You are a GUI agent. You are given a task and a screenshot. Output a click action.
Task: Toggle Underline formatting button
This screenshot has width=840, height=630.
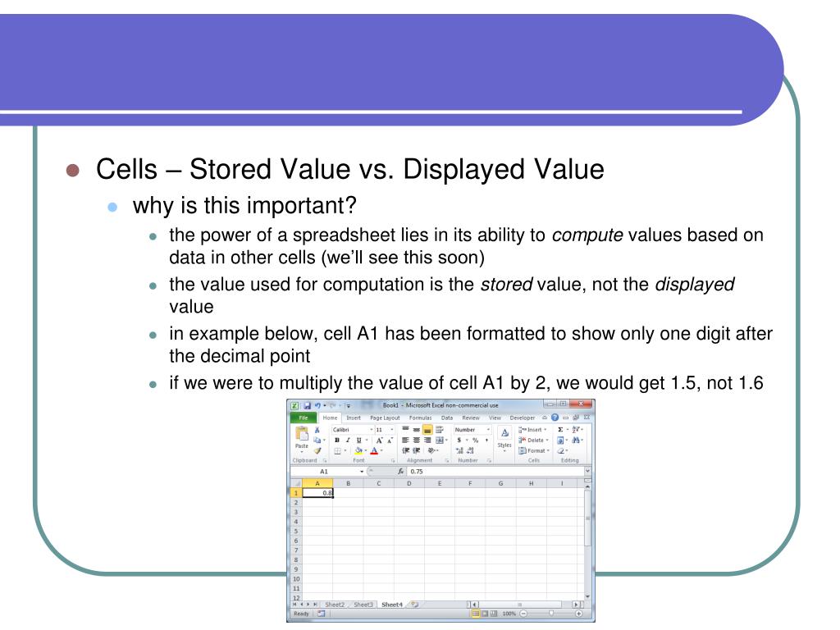tap(359, 440)
